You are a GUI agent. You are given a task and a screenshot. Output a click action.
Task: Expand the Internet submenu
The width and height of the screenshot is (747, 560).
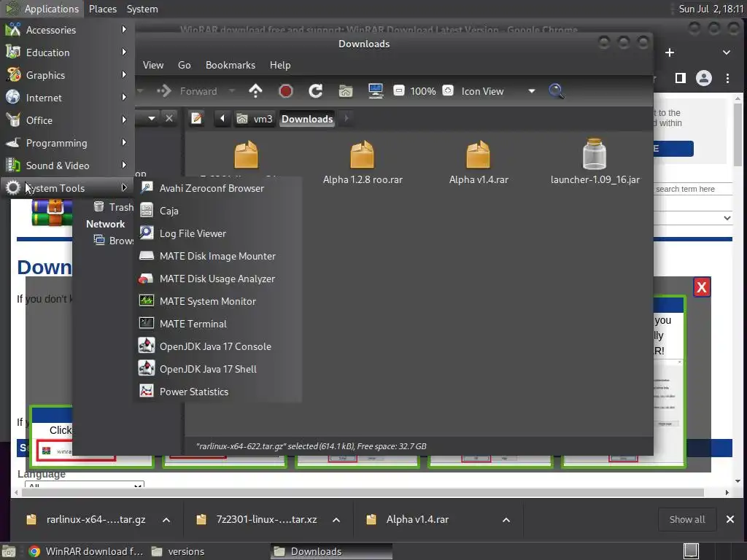pos(67,98)
